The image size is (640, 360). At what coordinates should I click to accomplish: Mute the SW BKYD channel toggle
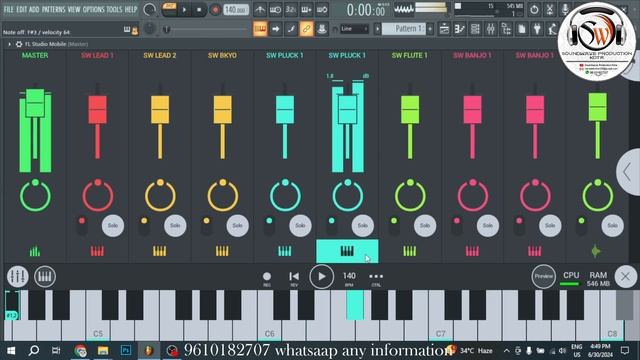pos(207,225)
